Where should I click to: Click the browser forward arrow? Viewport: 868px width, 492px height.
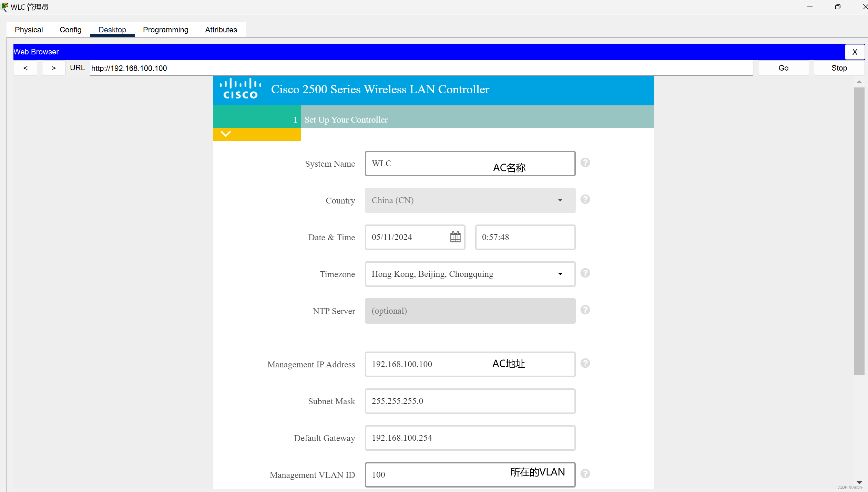click(x=53, y=68)
